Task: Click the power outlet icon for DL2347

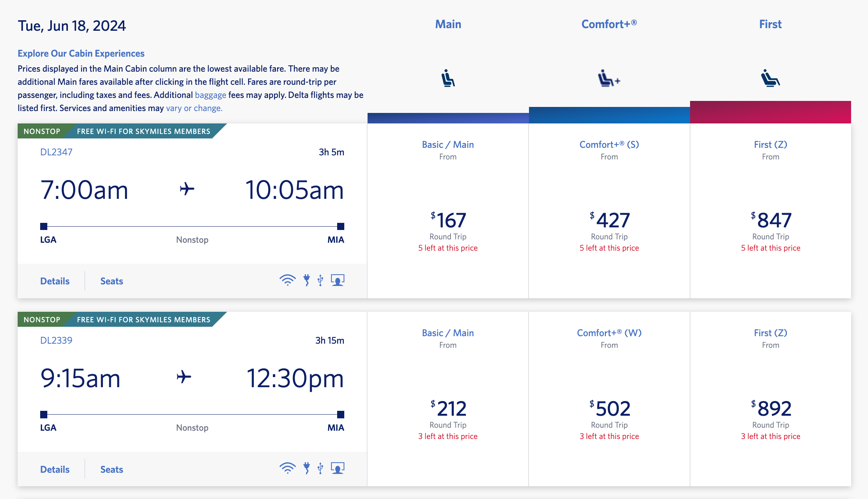Action: pyautogui.click(x=307, y=280)
